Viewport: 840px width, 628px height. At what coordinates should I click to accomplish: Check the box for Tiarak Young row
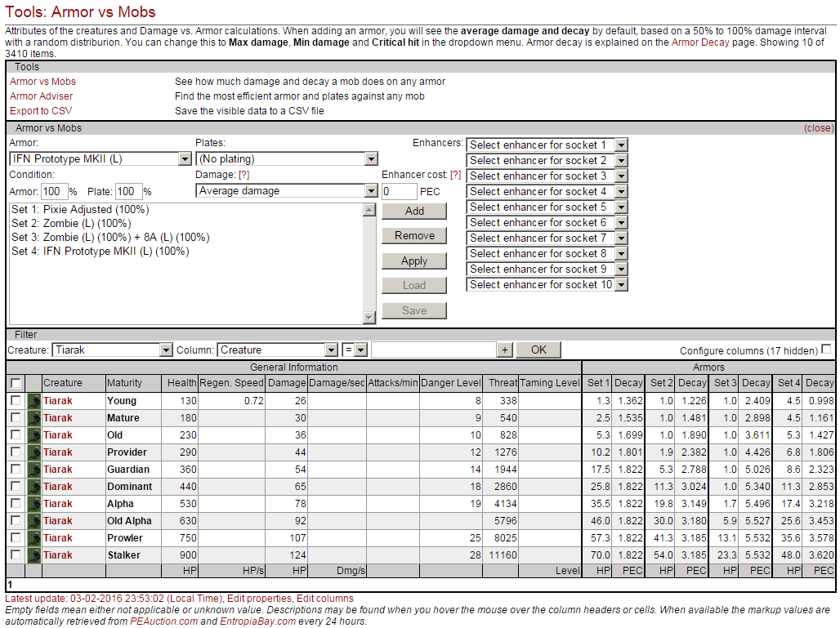[x=15, y=401]
